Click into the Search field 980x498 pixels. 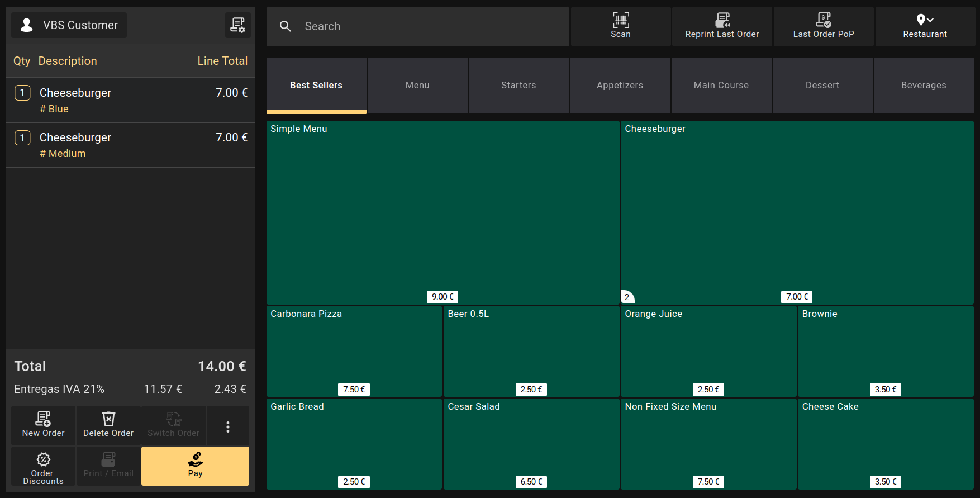425,26
